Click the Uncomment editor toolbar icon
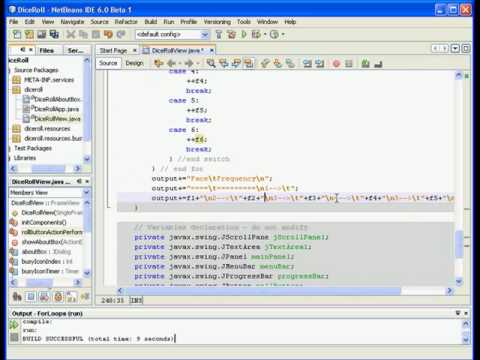Image resolution: width=480 pixels, height=360 pixels. point(378,63)
